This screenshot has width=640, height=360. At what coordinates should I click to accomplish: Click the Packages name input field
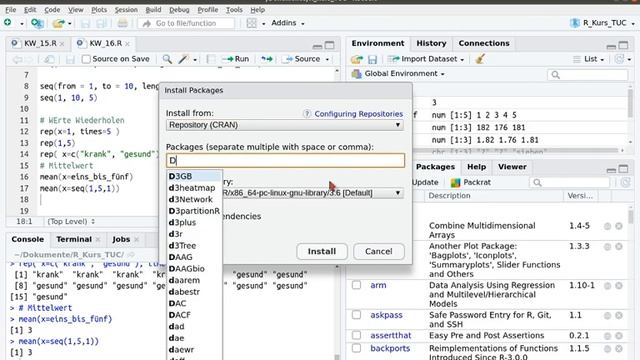point(285,160)
